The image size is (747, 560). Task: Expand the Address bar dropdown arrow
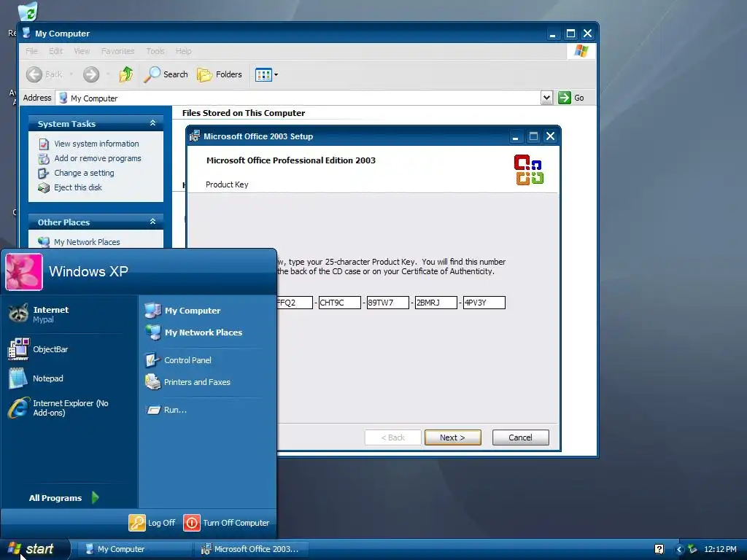[x=546, y=98]
